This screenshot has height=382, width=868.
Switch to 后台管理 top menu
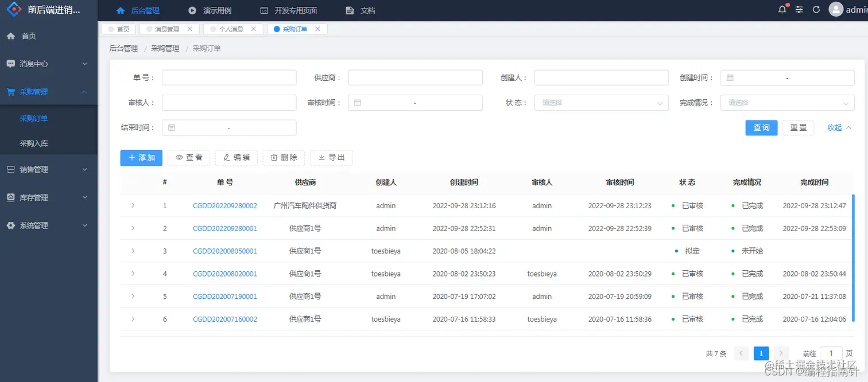138,10
